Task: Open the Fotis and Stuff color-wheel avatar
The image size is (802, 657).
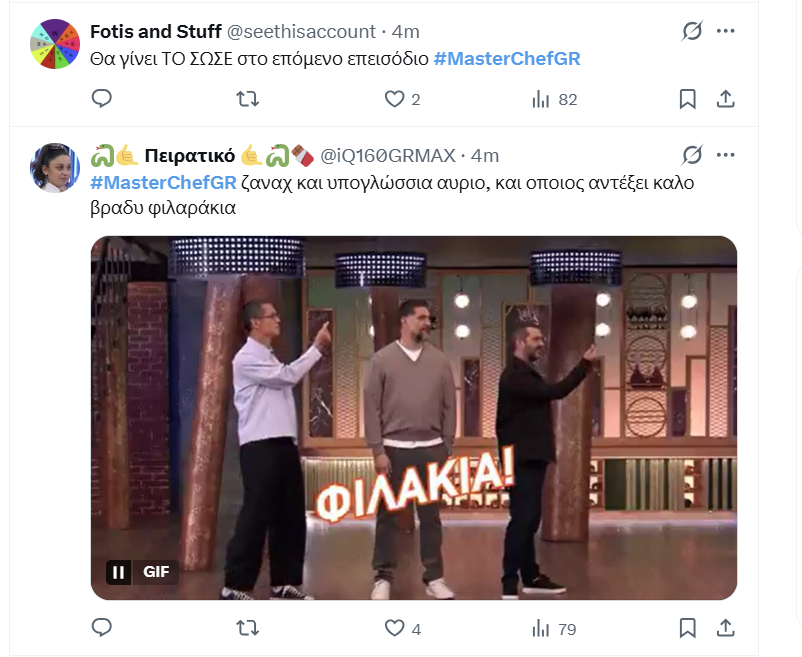Action: coord(55,44)
